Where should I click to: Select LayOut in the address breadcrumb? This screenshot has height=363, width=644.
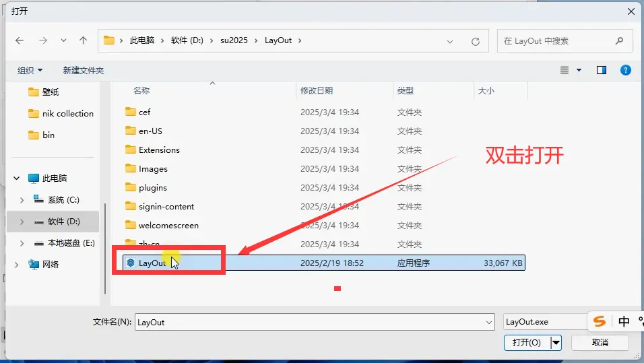point(278,40)
